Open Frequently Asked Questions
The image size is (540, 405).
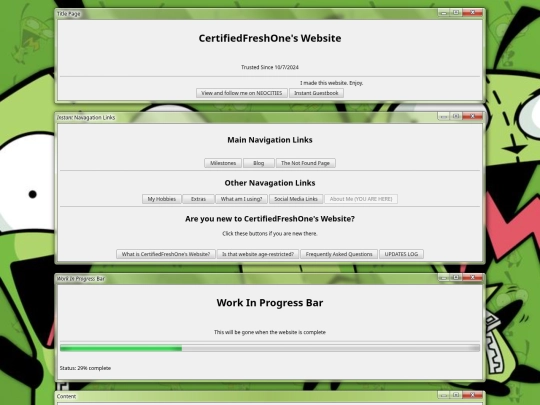click(x=339, y=254)
